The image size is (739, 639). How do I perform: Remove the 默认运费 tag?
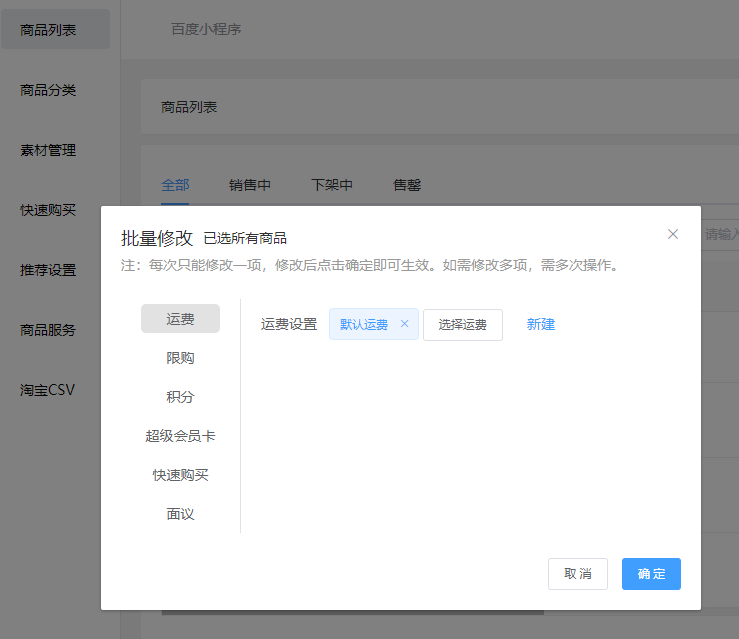click(x=404, y=324)
